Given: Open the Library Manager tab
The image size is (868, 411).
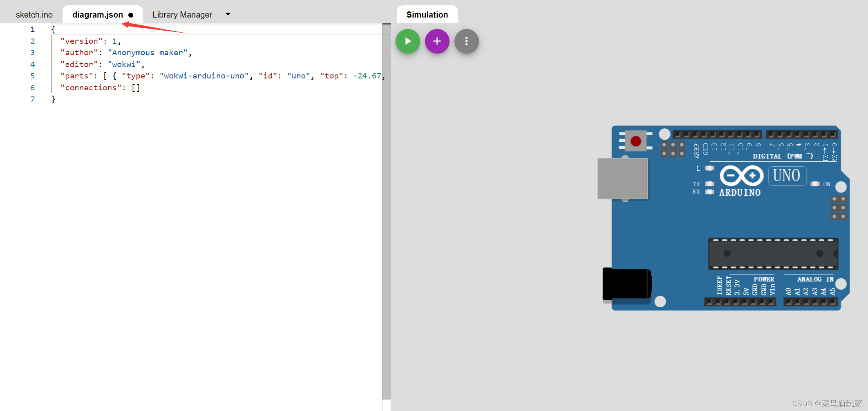Looking at the screenshot, I should pos(182,15).
